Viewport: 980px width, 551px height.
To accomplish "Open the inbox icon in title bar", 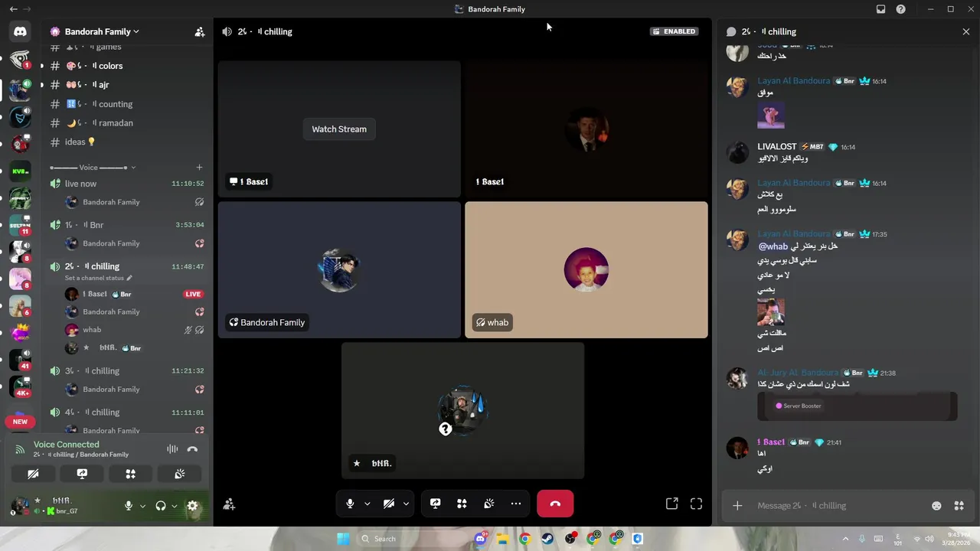I will click(x=880, y=9).
